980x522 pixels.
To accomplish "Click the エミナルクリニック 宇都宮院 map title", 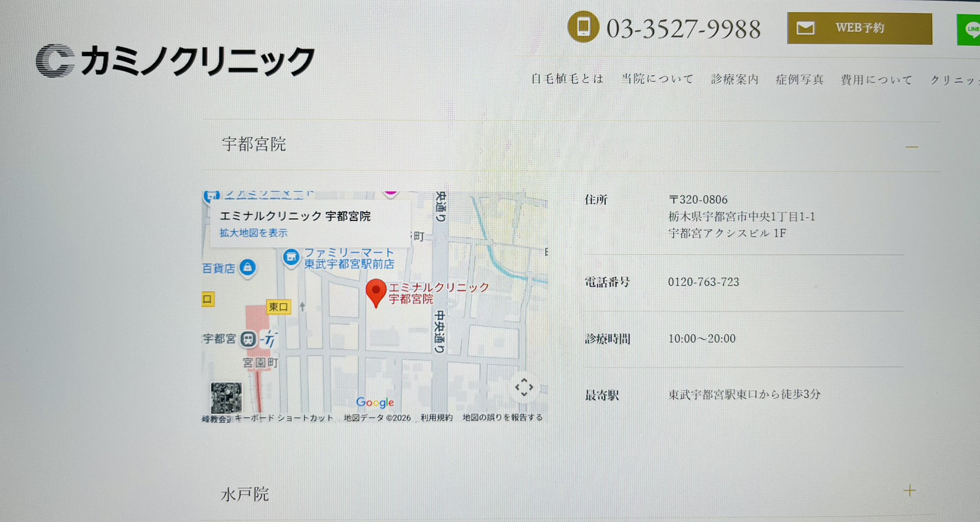I will (295, 216).
